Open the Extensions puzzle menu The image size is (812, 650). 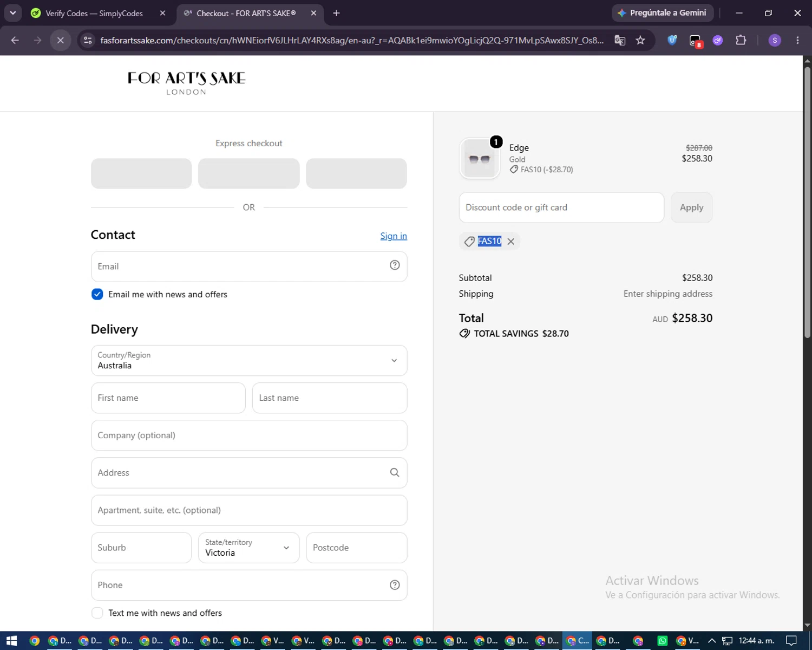point(741,40)
